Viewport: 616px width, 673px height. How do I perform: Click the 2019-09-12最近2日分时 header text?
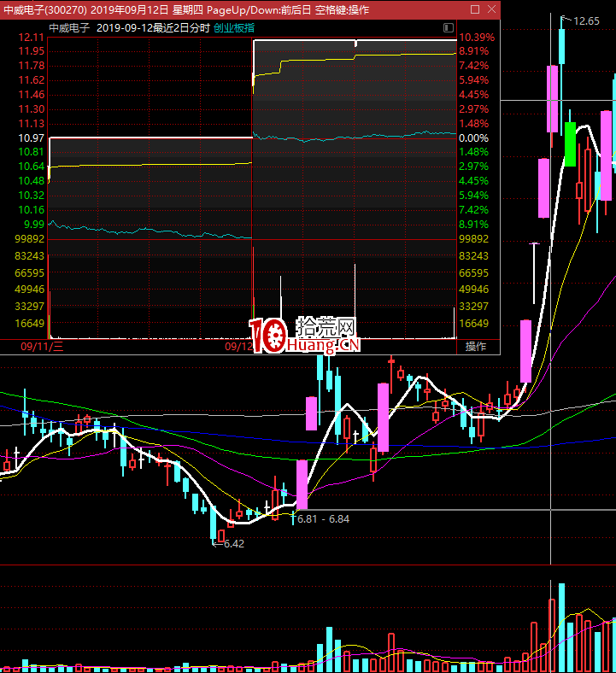[153, 28]
